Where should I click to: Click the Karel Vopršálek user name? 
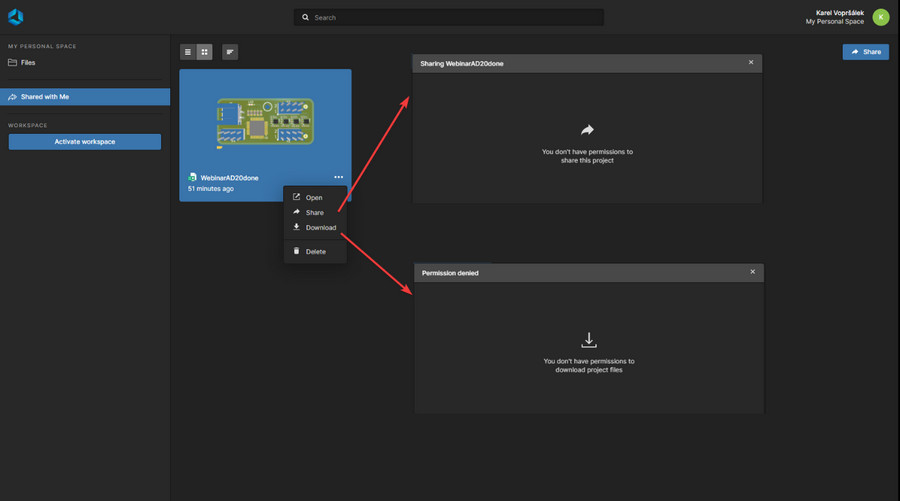pyautogui.click(x=839, y=13)
